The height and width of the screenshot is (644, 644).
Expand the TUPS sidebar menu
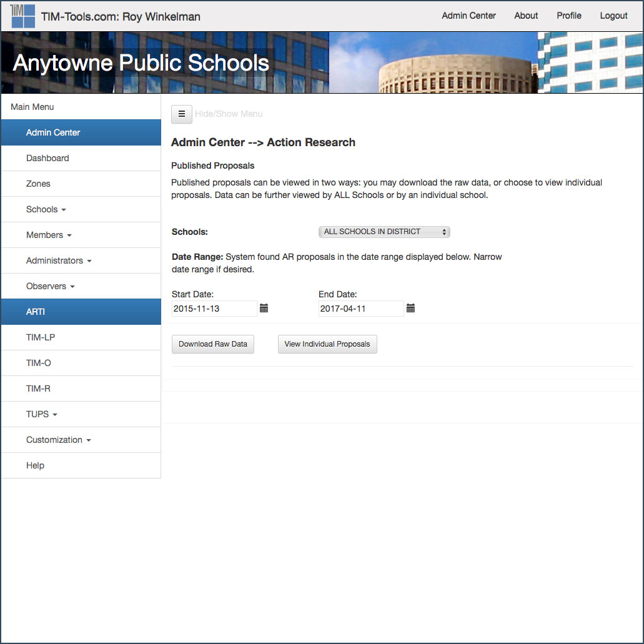(81, 414)
